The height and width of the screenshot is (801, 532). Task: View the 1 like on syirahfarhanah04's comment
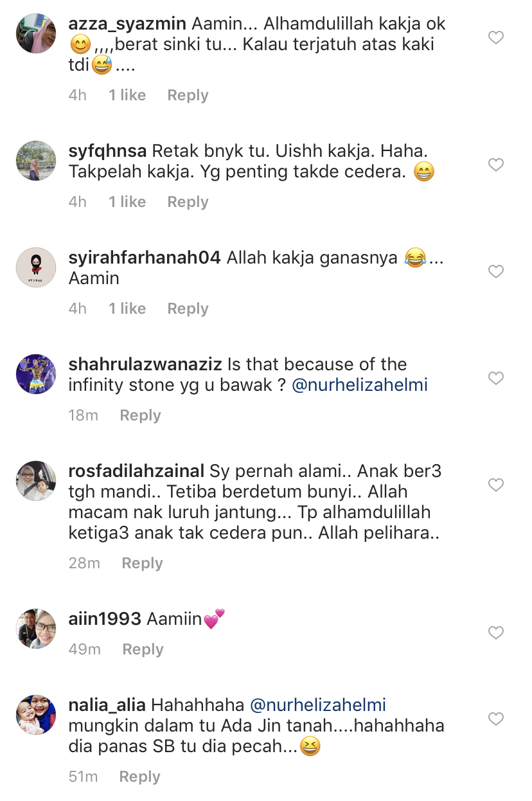127,309
